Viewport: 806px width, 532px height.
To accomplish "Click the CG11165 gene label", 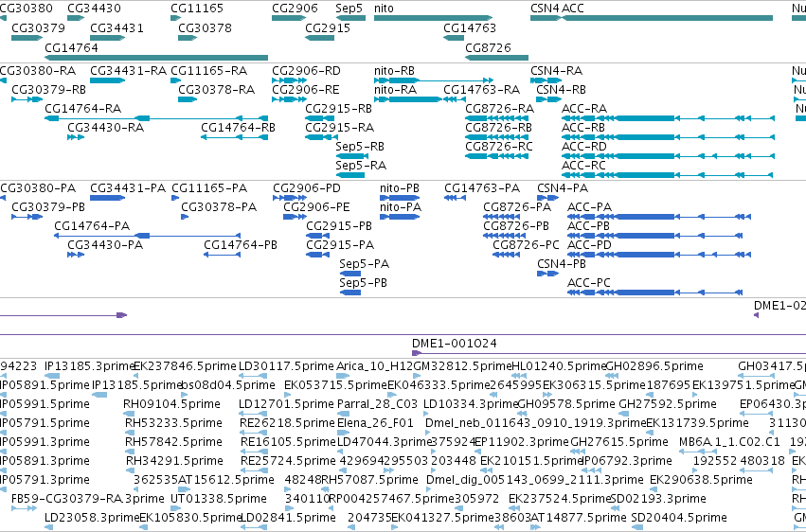I will (x=197, y=9).
